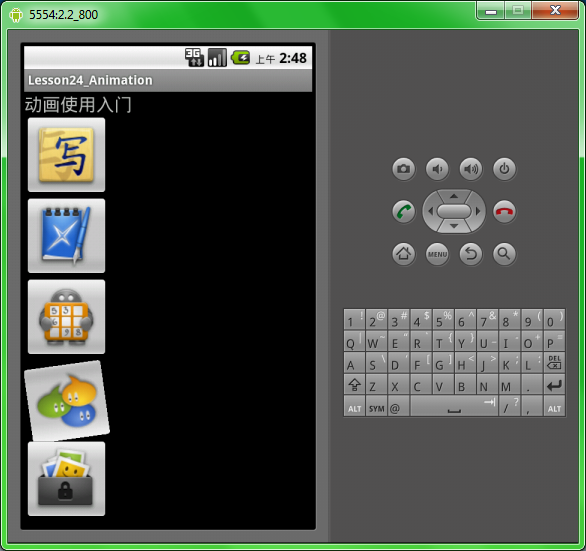Open the blue notebook with pen icon
586x551 pixels.
[x=67, y=236]
